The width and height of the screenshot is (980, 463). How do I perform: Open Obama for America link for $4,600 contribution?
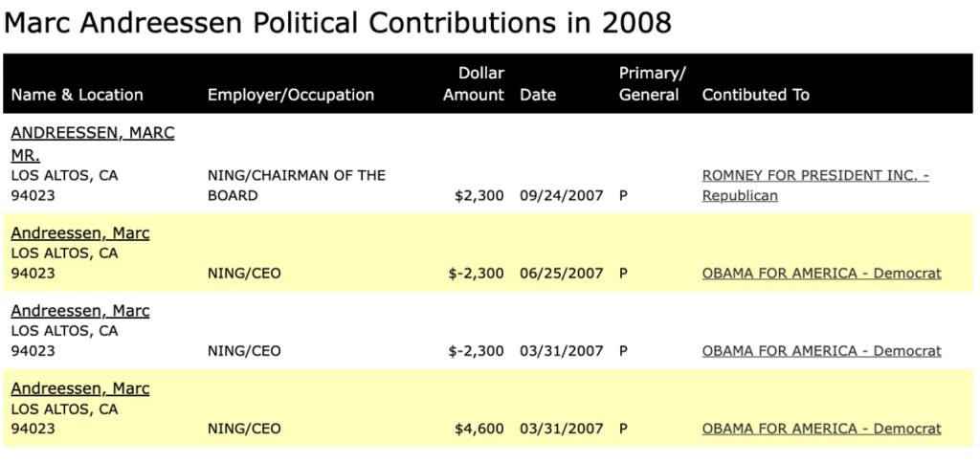point(821,429)
